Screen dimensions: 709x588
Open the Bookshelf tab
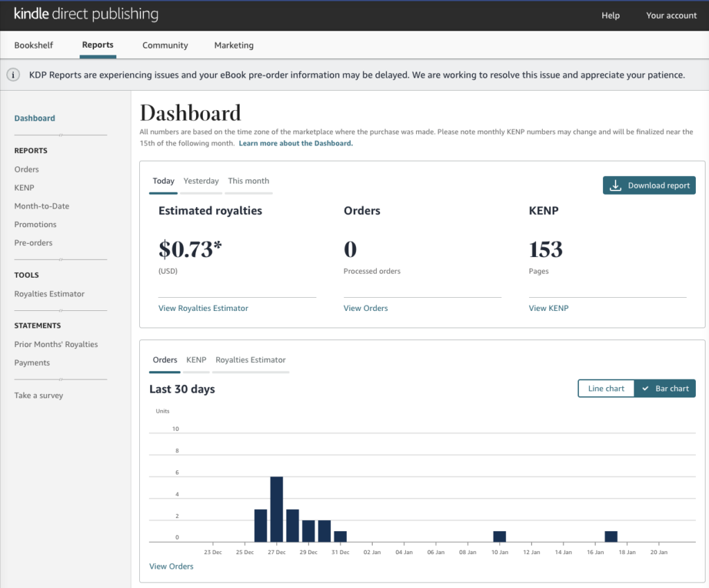tap(33, 45)
